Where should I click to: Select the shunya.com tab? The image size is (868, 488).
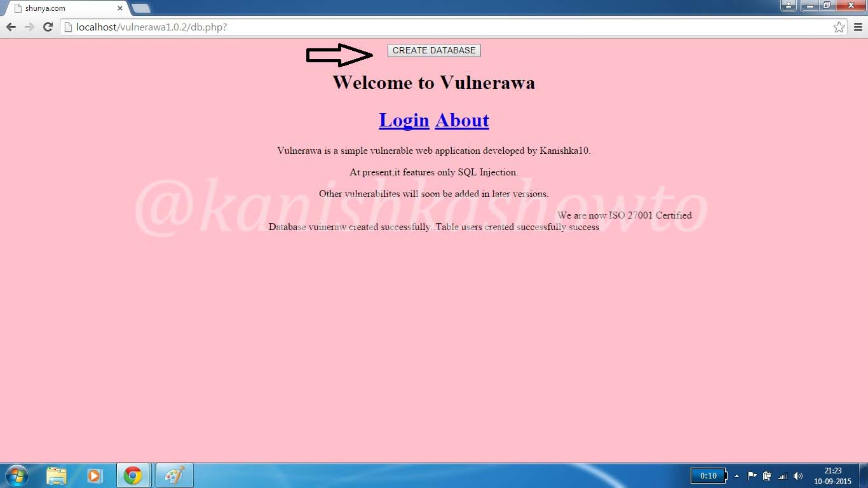click(x=65, y=8)
